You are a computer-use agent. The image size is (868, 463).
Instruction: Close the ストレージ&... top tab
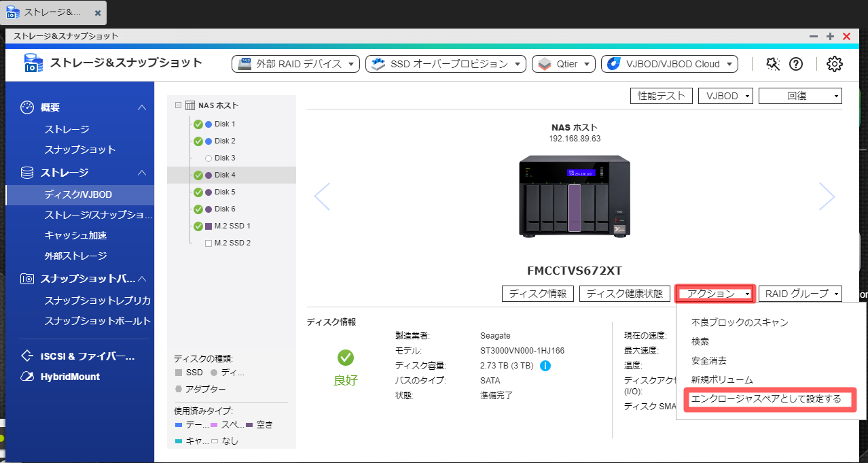point(98,13)
